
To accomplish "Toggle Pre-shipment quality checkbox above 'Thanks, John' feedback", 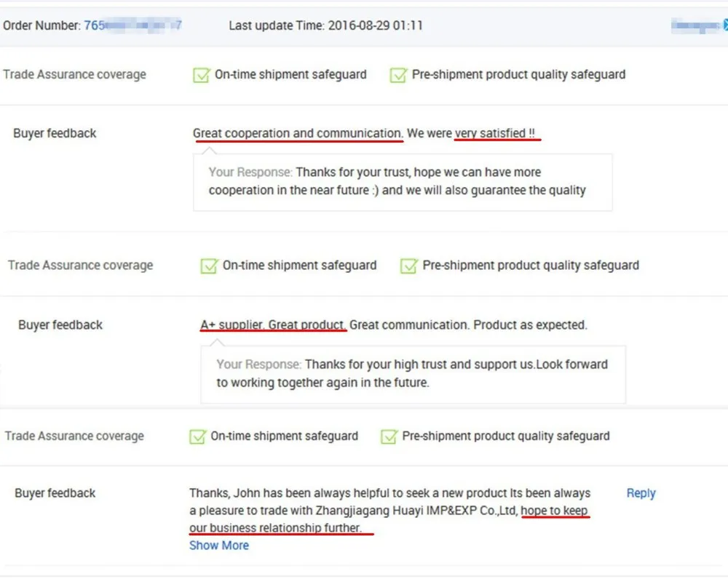I will (x=389, y=436).
